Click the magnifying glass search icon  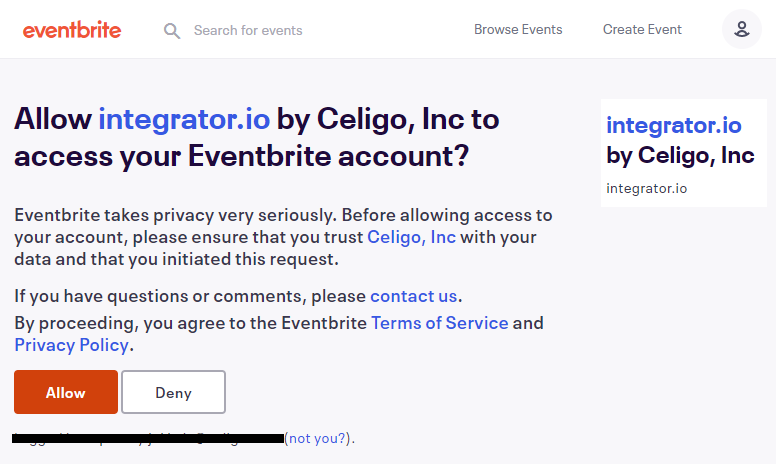[x=172, y=31]
